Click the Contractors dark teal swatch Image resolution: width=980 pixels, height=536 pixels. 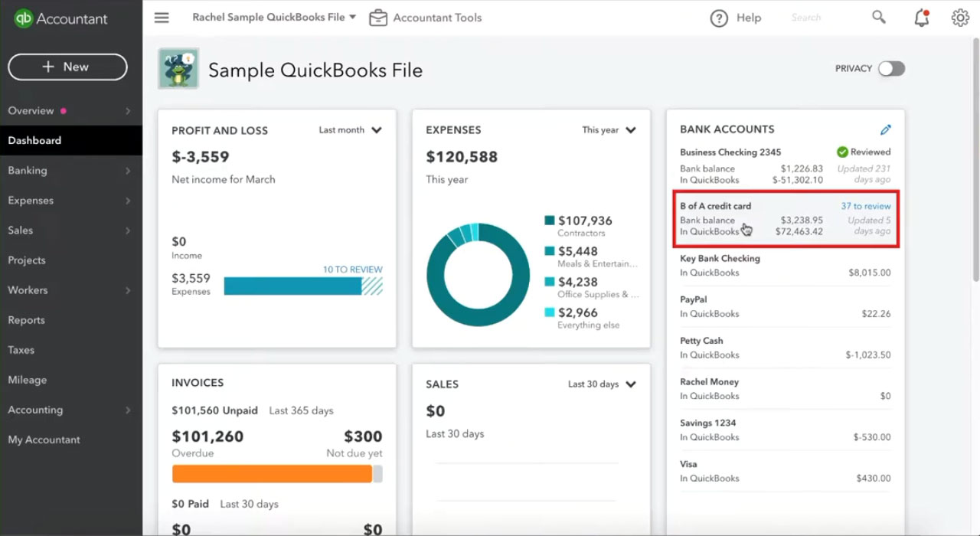549,221
